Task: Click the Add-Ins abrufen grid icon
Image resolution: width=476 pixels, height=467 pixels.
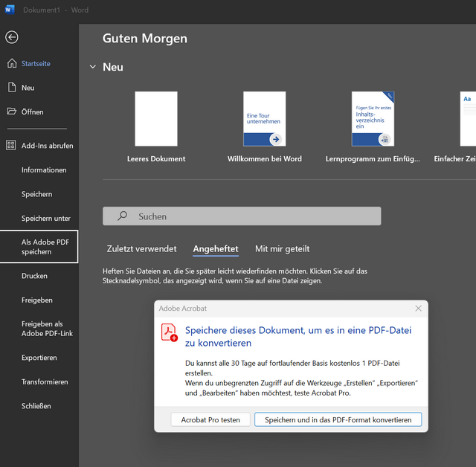Action: pyautogui.click(x=11, y=145)
